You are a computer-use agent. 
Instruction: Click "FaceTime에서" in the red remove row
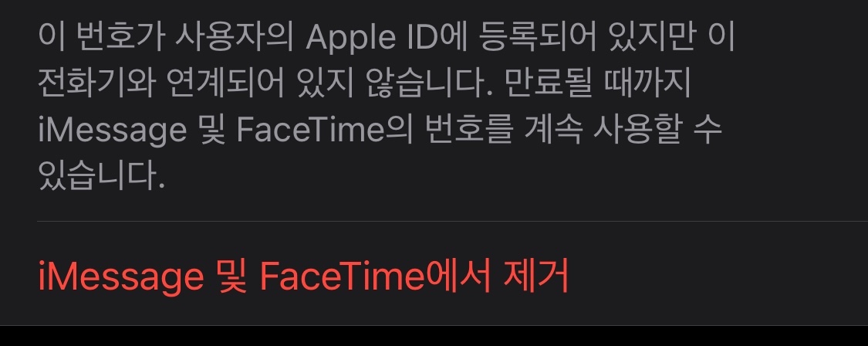(375, 276)
